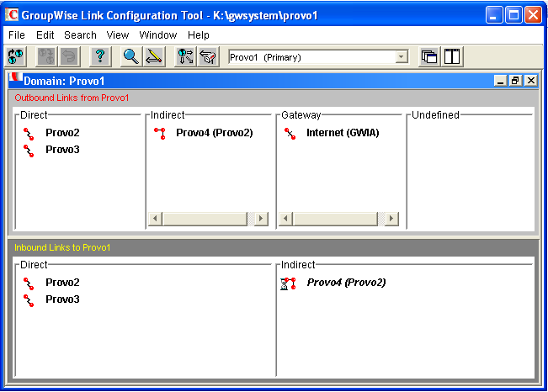Click the link icon beside outbound direct Provo2

pyautogui.click(x=29, y=134)
